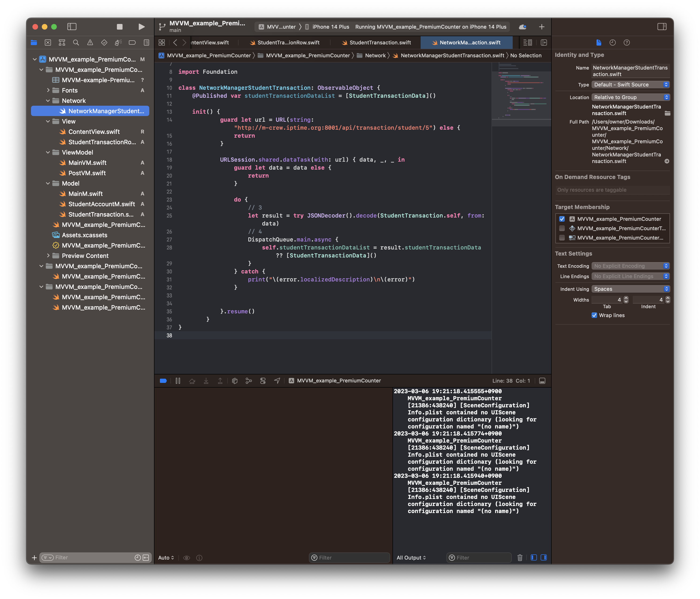This screenshot has height=599, width=700.
Task: Open the Find navigator magnifier icon
Action: pos(76,43)
